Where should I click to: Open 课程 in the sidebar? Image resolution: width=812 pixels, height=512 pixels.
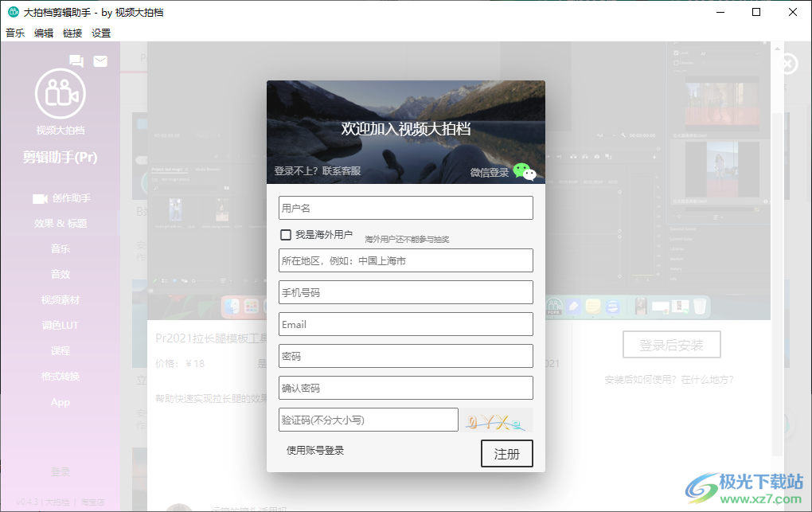click(x=61, y=351)
